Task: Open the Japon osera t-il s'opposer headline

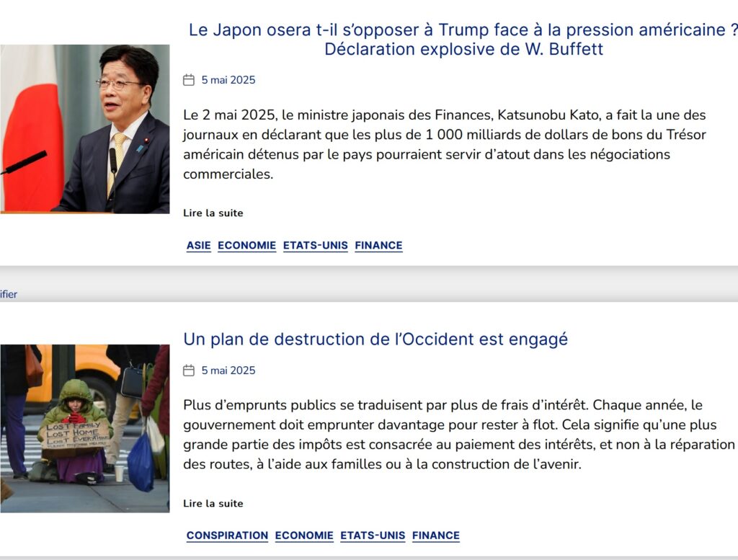Action: (463, 40)
